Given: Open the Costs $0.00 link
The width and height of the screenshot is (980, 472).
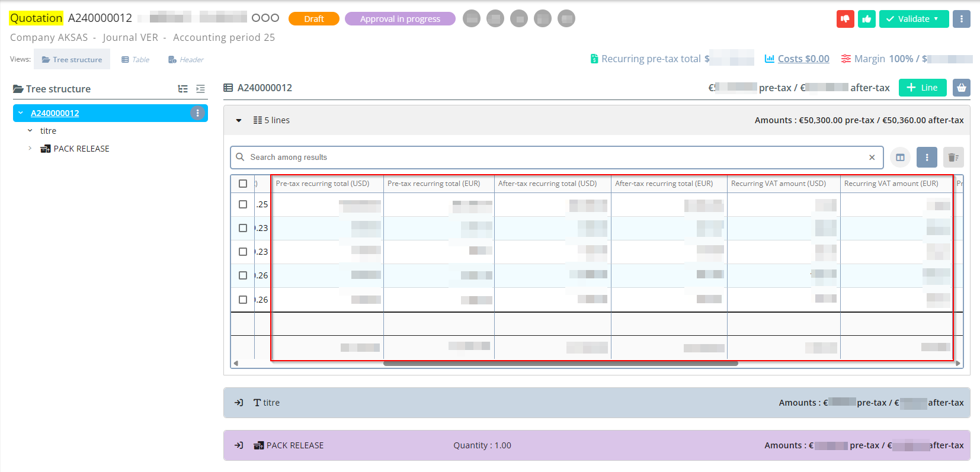Looking at the screenshot, I should pos(803,59).
